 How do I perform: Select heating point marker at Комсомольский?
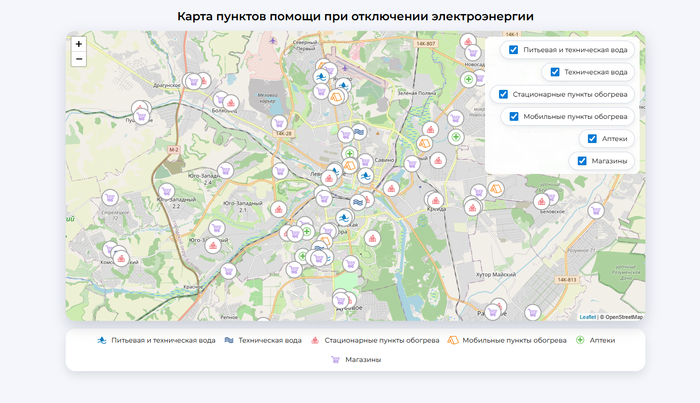coord(121,258)
